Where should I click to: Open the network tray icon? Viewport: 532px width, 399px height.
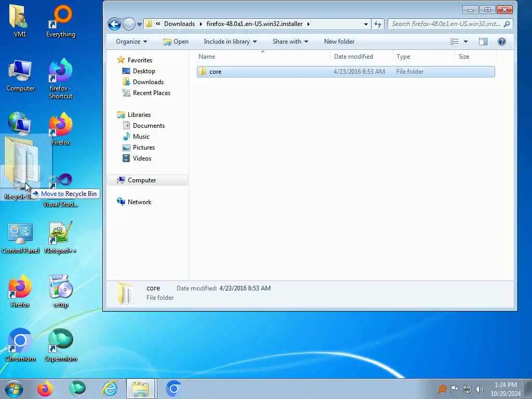467,389
